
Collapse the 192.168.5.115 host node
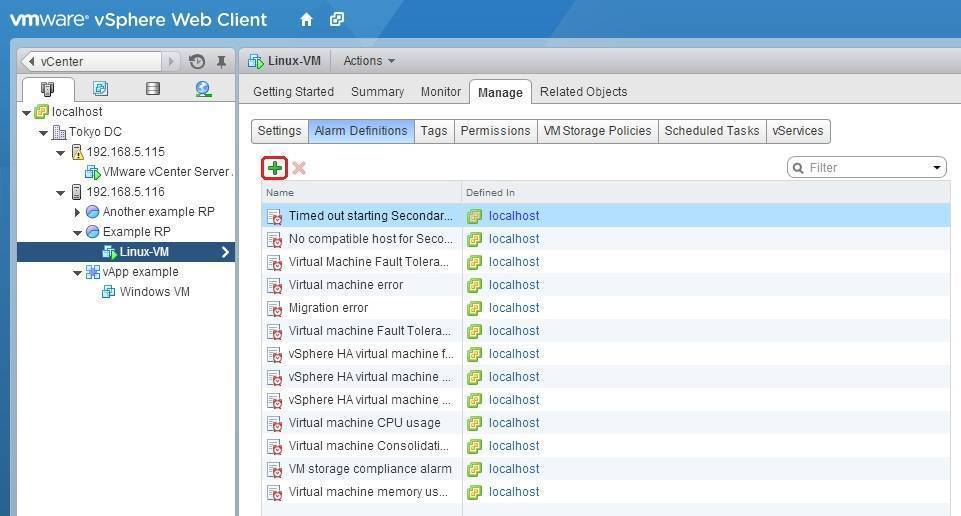pyautogui.click(x=60, y=153)
